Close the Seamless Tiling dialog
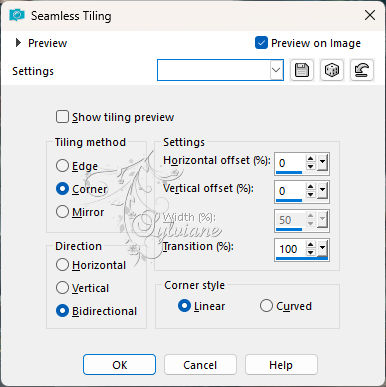This screenshot has width=386, height=387. click(370, 15)
